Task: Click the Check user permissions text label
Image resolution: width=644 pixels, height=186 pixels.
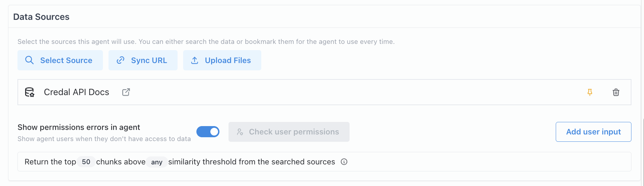Action: tap(294, 132)
